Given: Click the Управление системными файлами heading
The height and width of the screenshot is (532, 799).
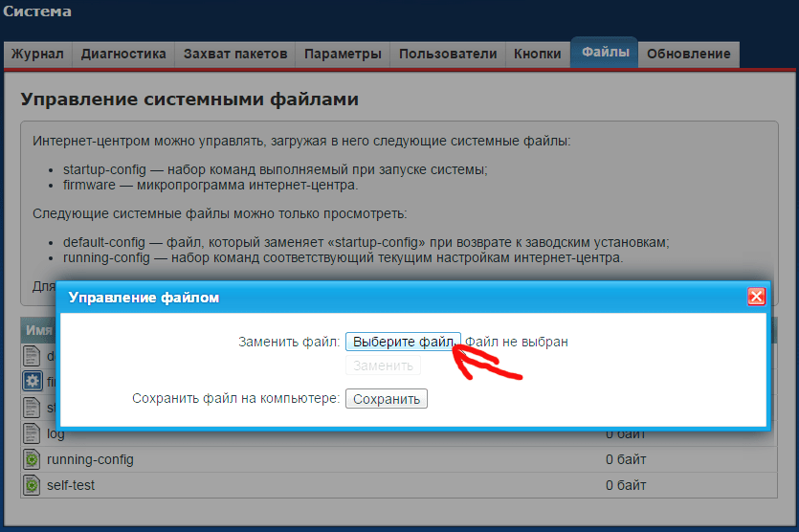Looking at the screenshot, I should 189,100.
